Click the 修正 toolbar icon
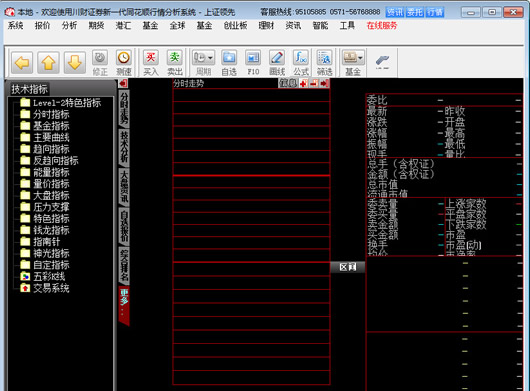 click(100, 63)
